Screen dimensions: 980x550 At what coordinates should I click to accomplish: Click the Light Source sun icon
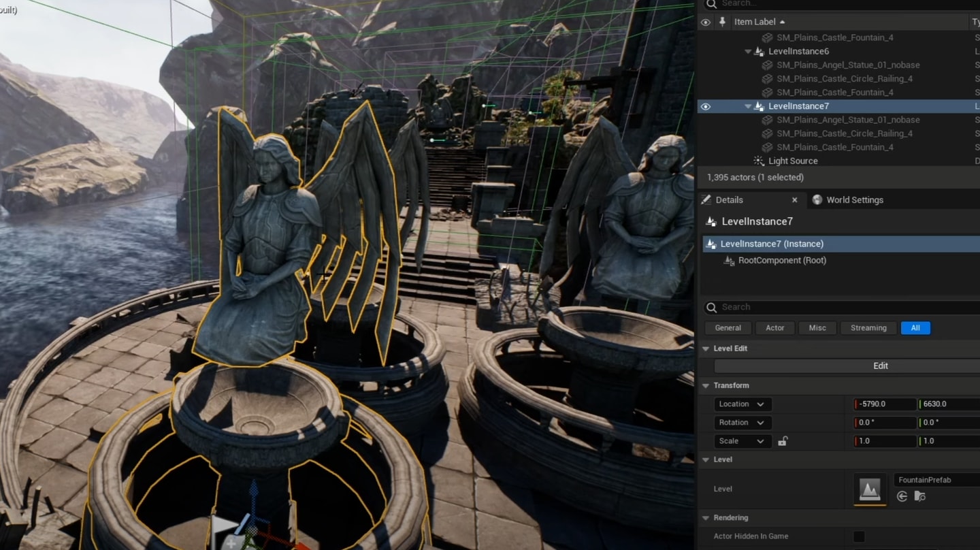759,161
